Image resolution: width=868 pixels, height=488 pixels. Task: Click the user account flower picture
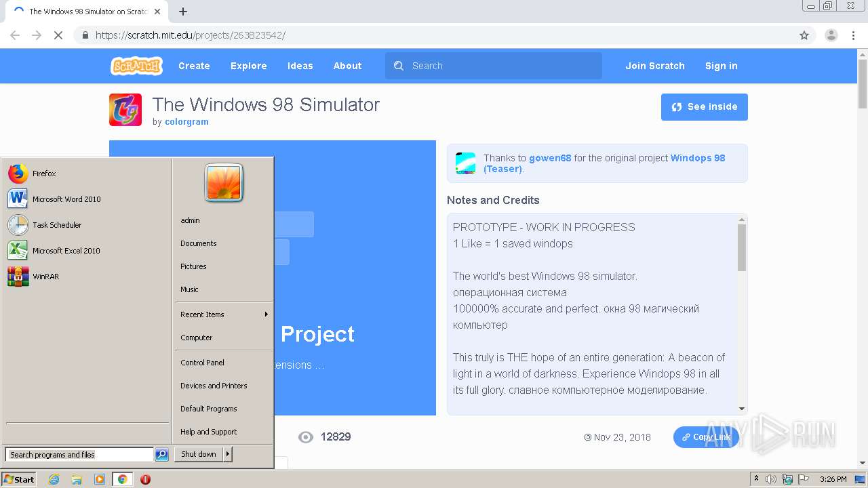[224, 182]
